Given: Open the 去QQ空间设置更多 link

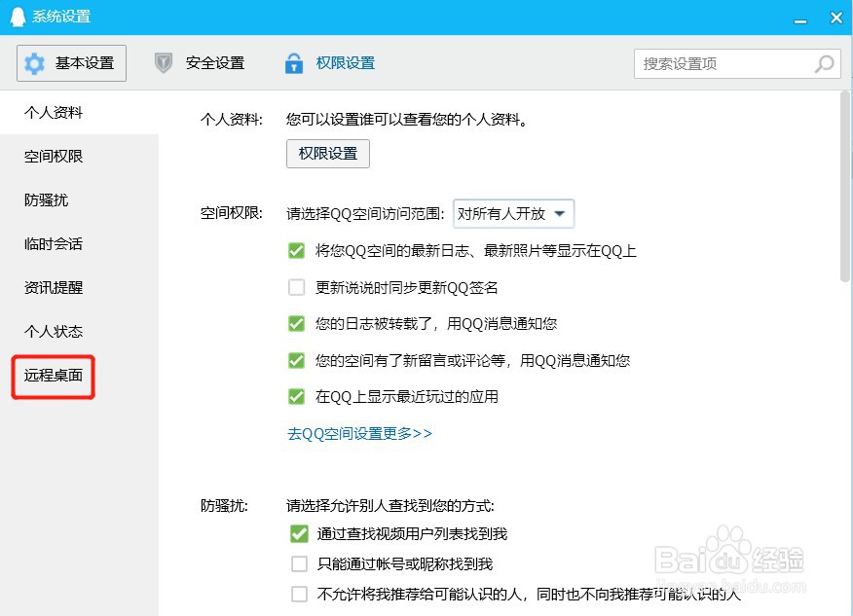Looking at the screenshot, I should point(358,432).
